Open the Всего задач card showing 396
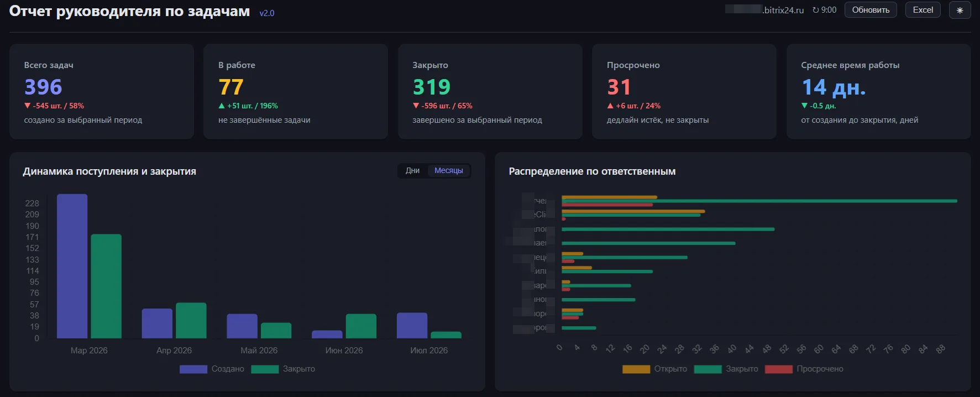980x397 pixels. [x=102, y=91]
